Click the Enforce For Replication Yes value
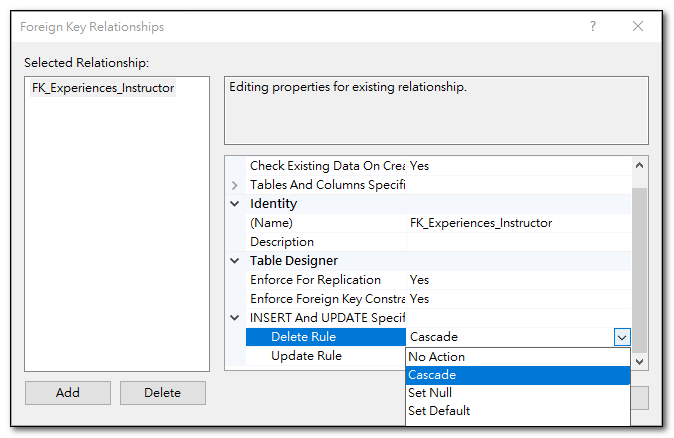The width and height of the screenshot is (674, 438). coord(518,280)
